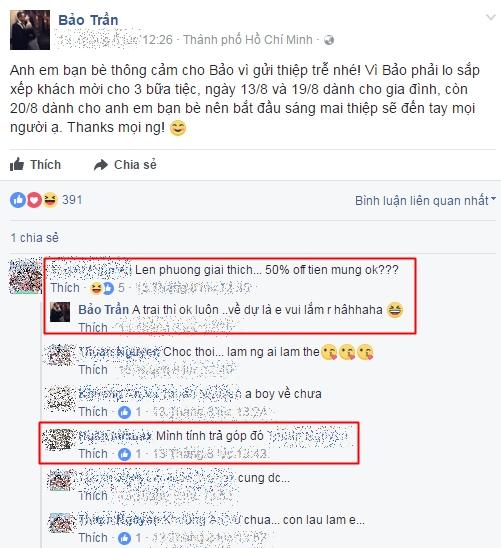The image size is (501, 548).
Task: Click like icon on 'Mình tính trả góp' comment
Action: pos(124,454)
